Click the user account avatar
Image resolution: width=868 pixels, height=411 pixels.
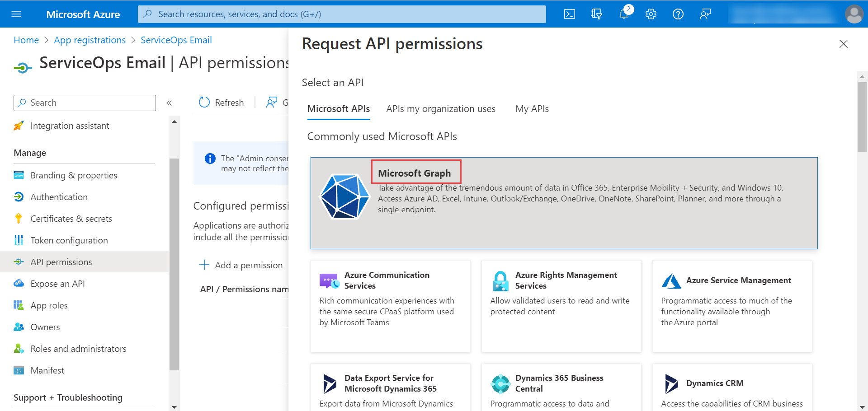pos(854,14)
